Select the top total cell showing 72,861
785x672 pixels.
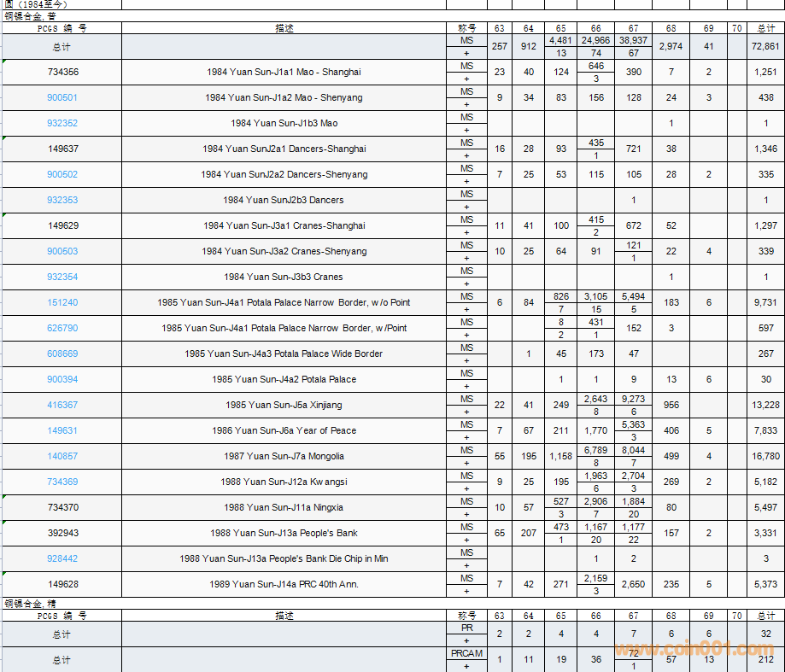(765, 47)
